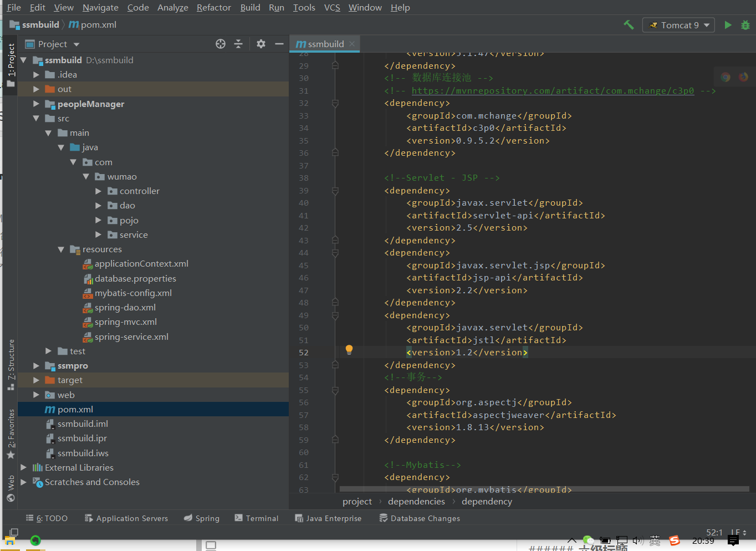Select applicationContext.xml file
The image size is (756, 551).
141,264
